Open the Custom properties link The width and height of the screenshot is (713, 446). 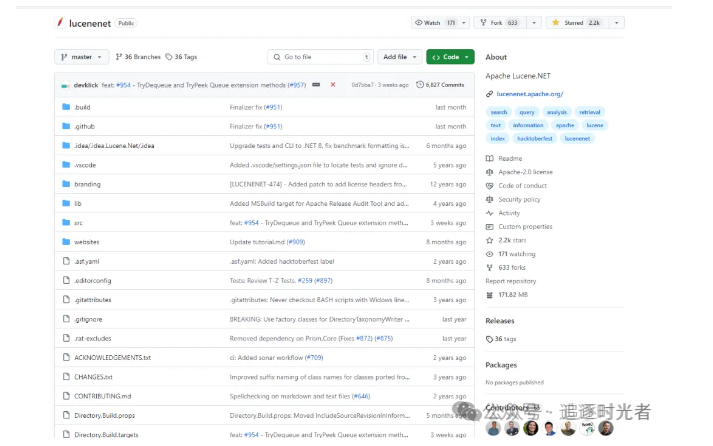coord(525,226)
